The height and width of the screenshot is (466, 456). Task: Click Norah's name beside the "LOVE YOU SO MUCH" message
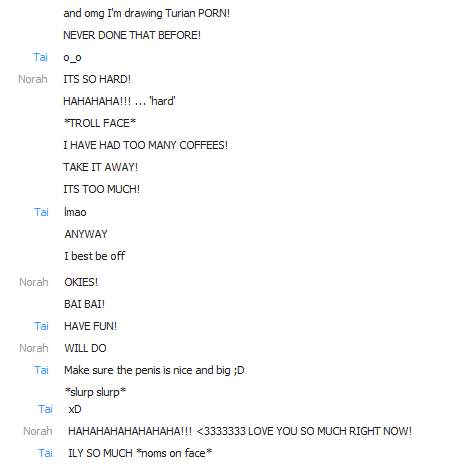coord(38,431)
